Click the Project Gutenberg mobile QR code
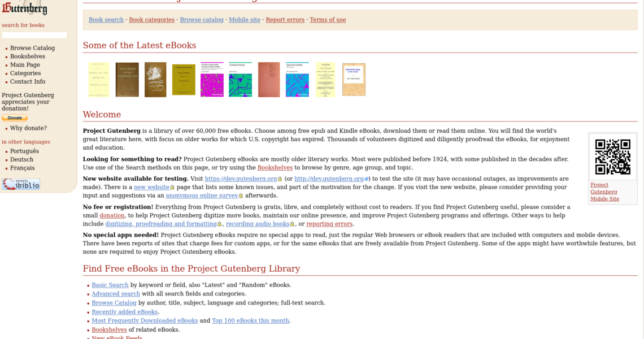 pos(613,157)
